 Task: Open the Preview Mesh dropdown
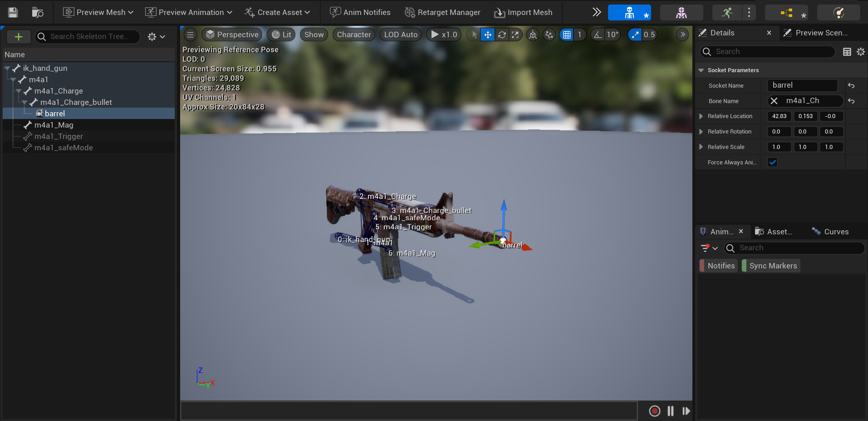[x=98, y=12]
